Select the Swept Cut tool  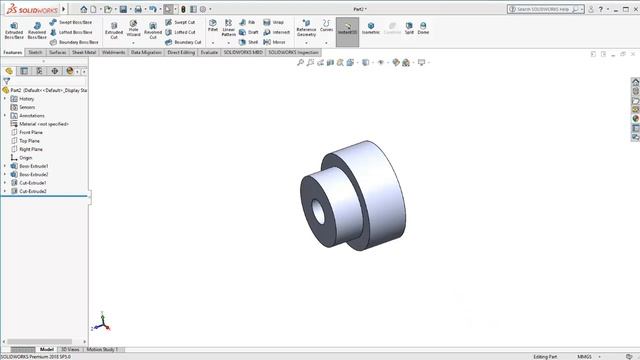point(180,22)
